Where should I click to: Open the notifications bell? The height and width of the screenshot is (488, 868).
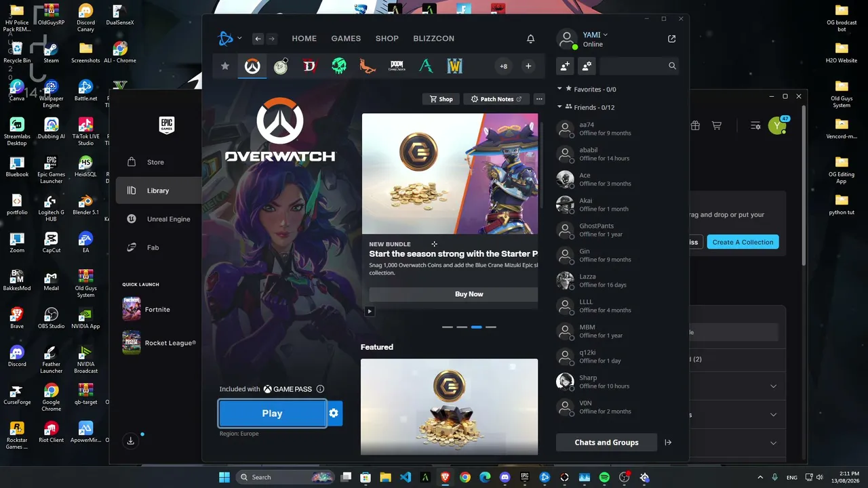point(531,39)
